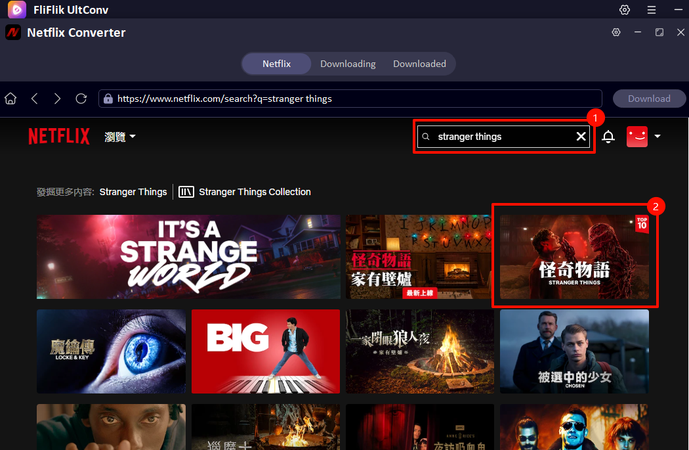689x450 pixels.
Task: Open the man's face close-up thumbnail
Action: pyautogui.click(x=111, y=427)
